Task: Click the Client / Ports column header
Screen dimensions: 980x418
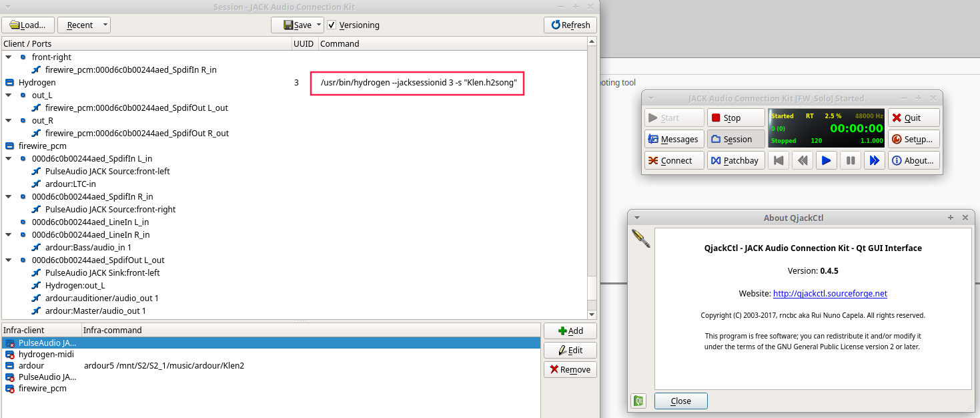Action: pos(146,43)
